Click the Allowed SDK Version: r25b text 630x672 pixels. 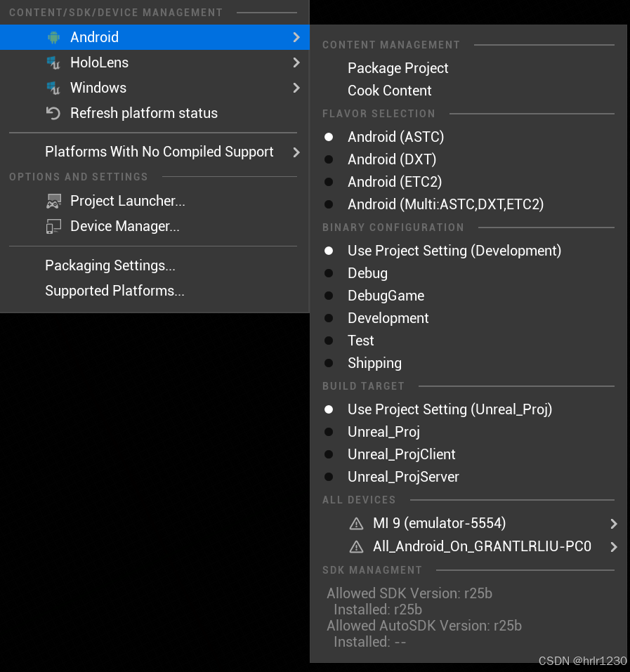pyautogui.click(x=409, y=593)
